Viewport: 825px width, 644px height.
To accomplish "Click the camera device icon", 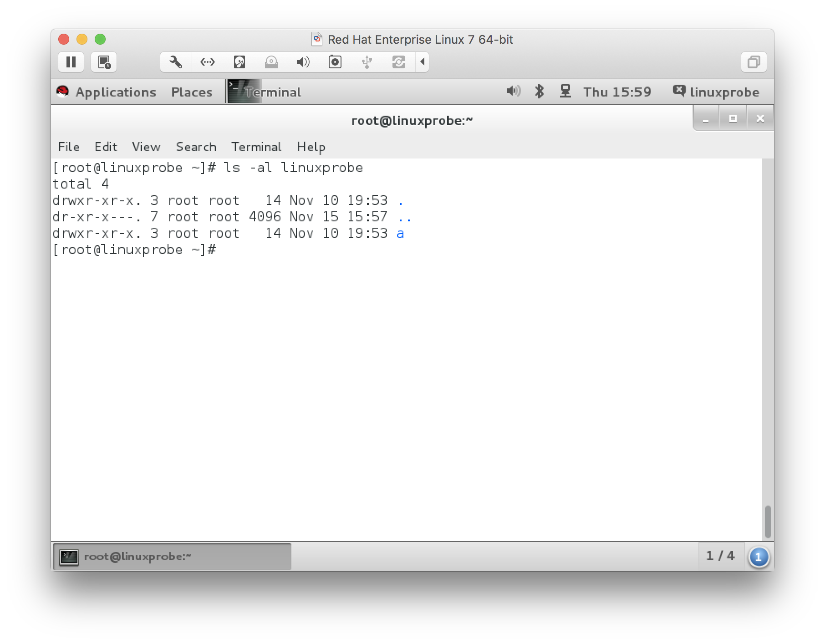I will [x=335, y=62].
